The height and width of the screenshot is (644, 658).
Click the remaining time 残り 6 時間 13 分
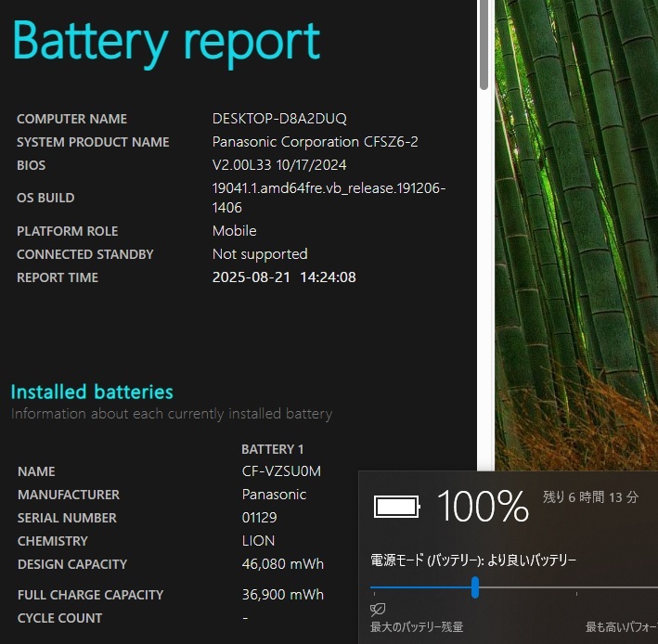pyautogui.click(x=591, y=497)
